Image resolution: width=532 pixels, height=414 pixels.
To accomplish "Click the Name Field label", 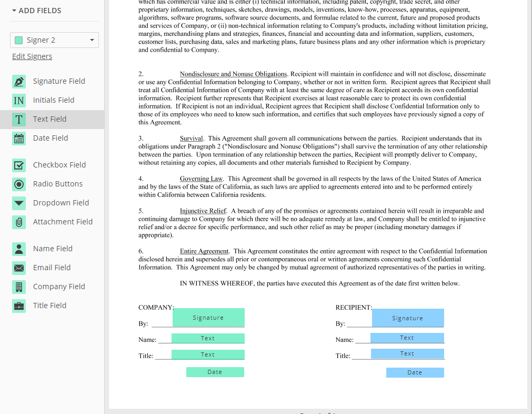I will pyautogui.click(x=53, y=249).
